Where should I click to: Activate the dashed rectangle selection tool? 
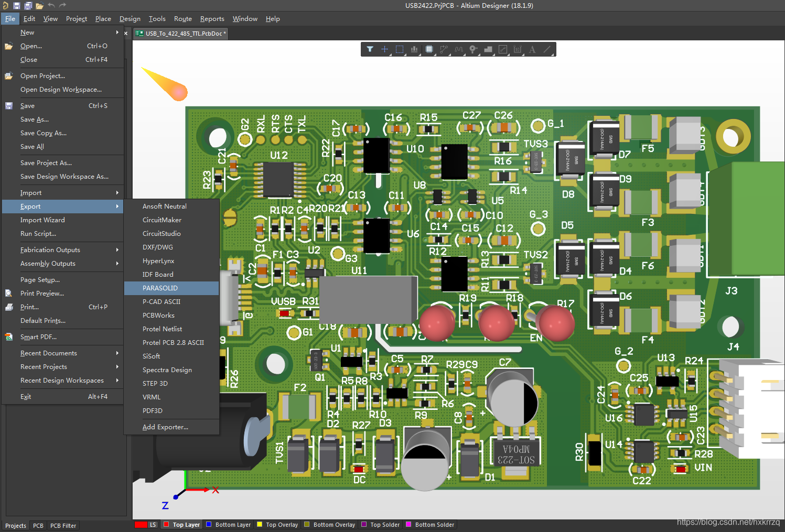(x=400, y=49)
